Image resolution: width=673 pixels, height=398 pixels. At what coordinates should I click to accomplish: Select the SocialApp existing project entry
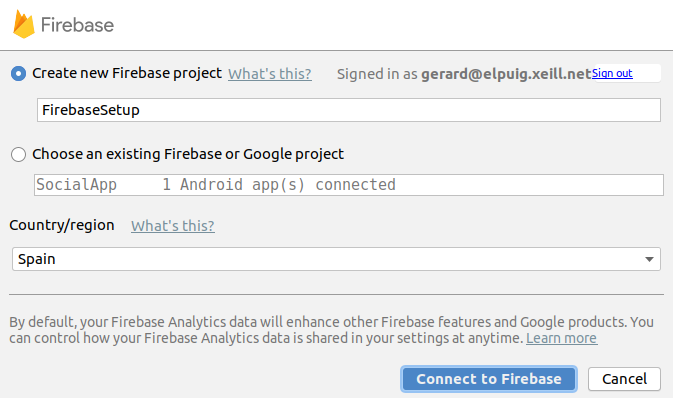point(76,185)
